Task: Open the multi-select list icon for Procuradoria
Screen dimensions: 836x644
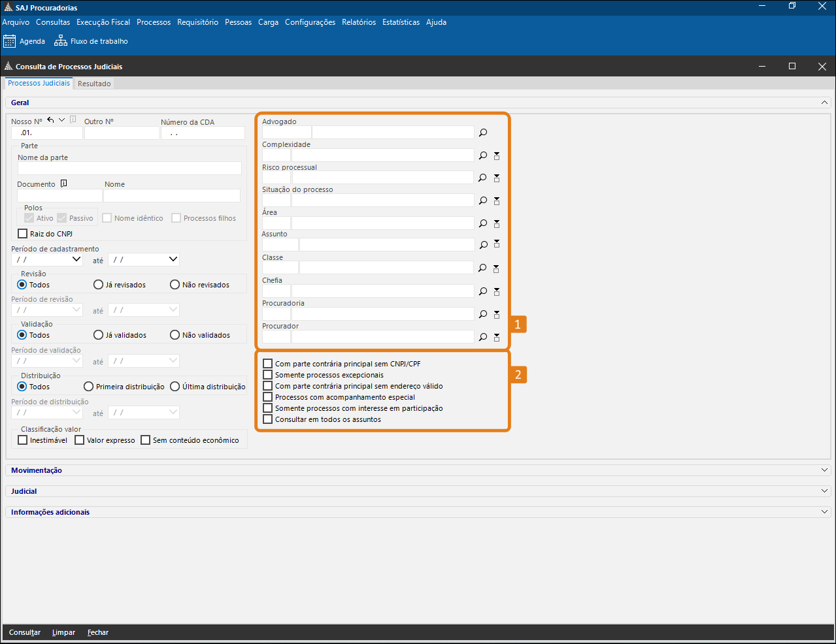Action: tap(497, 314)
